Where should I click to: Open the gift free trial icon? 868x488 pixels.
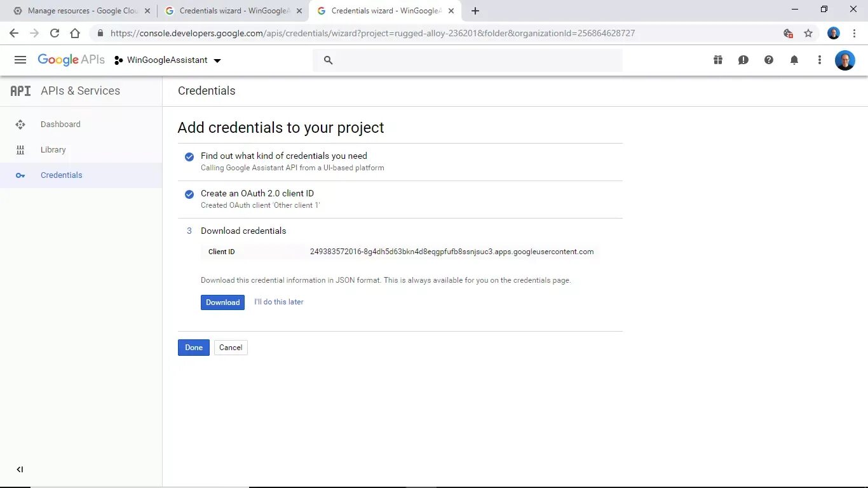pos(718,60)
